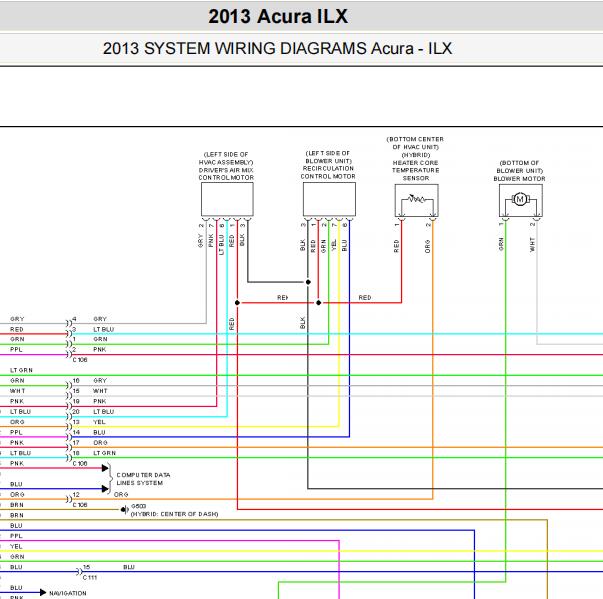The image size is (603, 599).
Task: Select the pin 15 WHT wire label
Action: point(100,391)
